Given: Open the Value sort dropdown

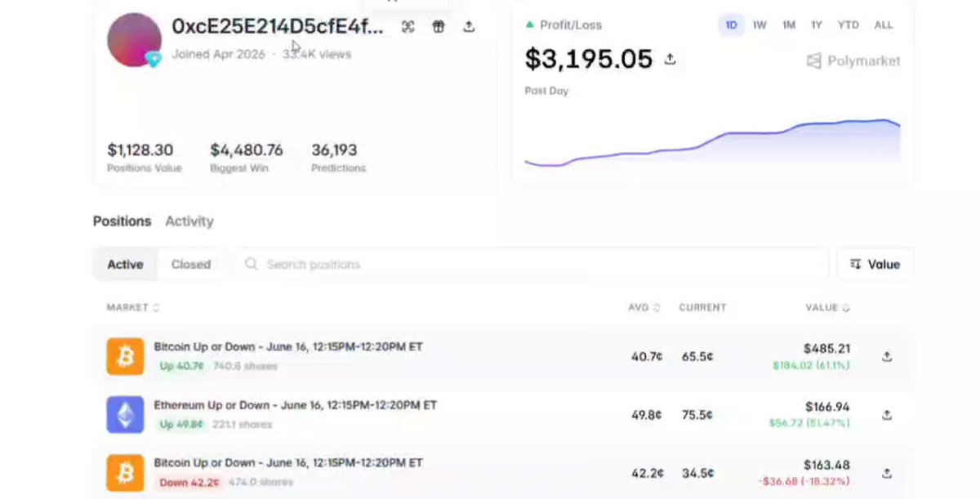Looking at the screenshot, I should click(x=875, y=265).
